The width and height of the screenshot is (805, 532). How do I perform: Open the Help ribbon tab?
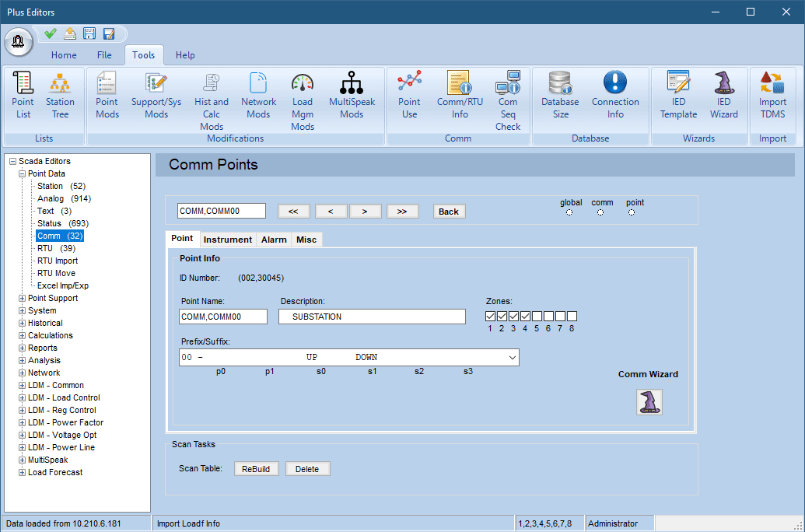point(185,55)
